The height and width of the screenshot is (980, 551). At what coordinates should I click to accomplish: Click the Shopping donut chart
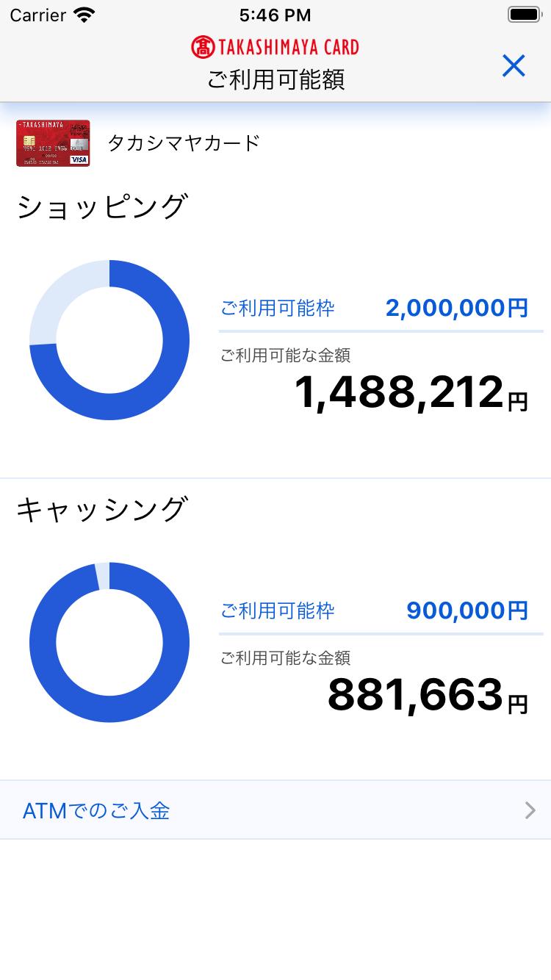click(109, 340)
